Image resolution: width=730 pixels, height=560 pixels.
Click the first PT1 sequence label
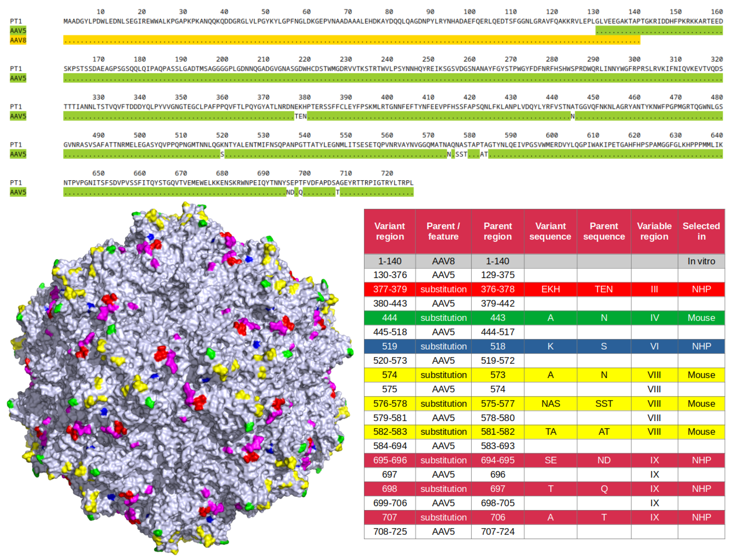click(x=16, y=21)
